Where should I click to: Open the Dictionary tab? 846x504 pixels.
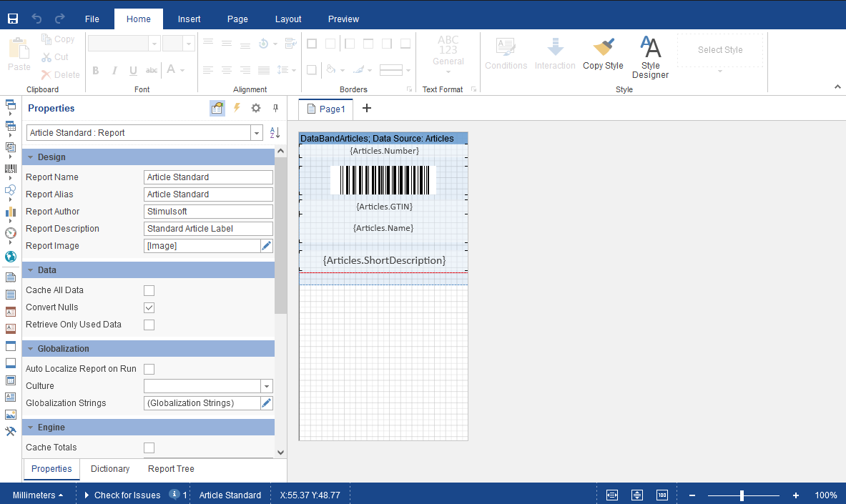pyautogui.click(x=110, y=469)
